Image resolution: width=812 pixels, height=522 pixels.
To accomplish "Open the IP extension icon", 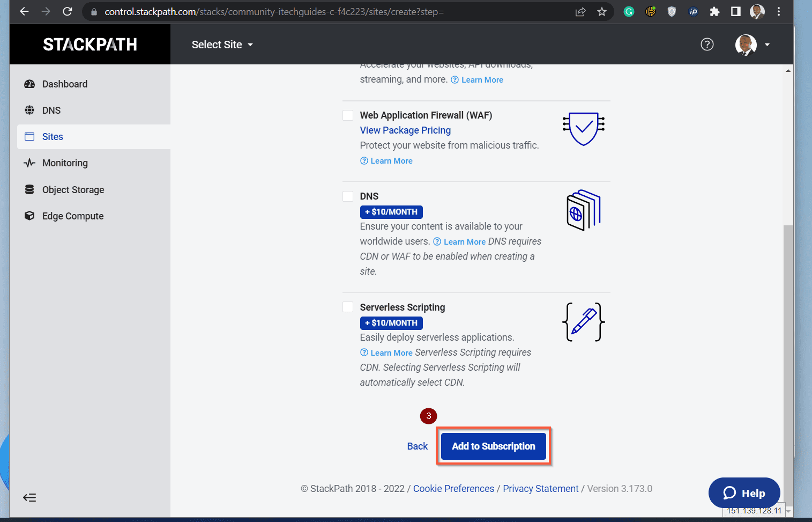I will (x=694, y=12).
